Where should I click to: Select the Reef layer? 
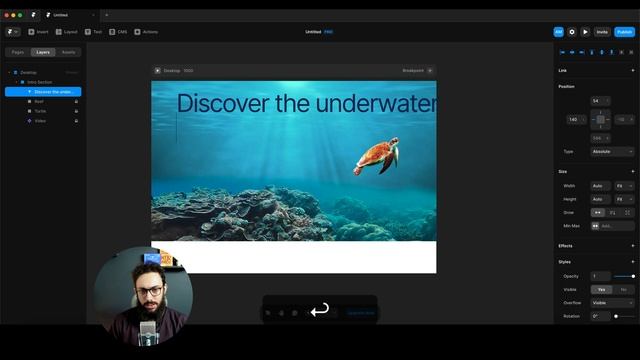(x=43, y=101)
